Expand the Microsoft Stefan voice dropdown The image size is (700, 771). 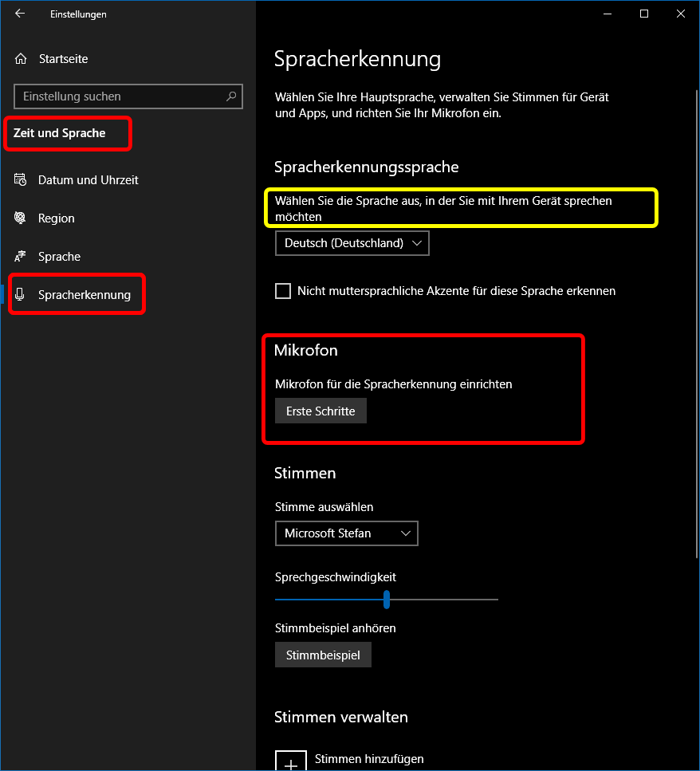point(346,533)
